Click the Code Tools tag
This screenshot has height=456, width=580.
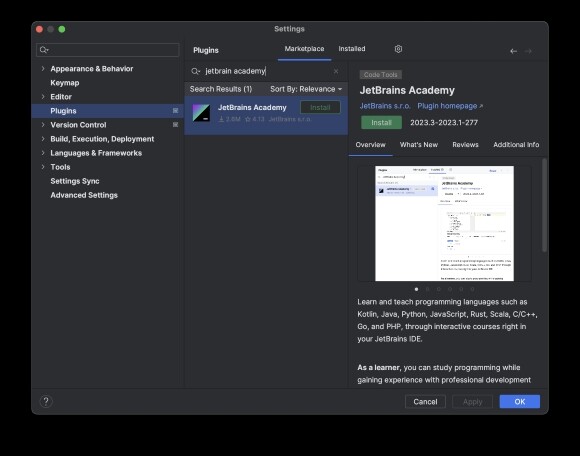click(x=381, y=75)
